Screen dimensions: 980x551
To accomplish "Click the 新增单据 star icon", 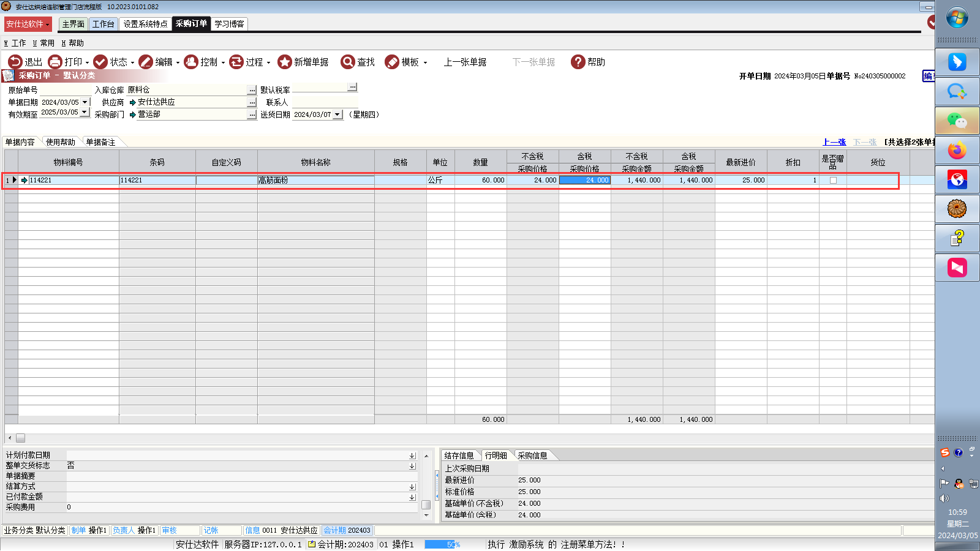I will [284, 62].
